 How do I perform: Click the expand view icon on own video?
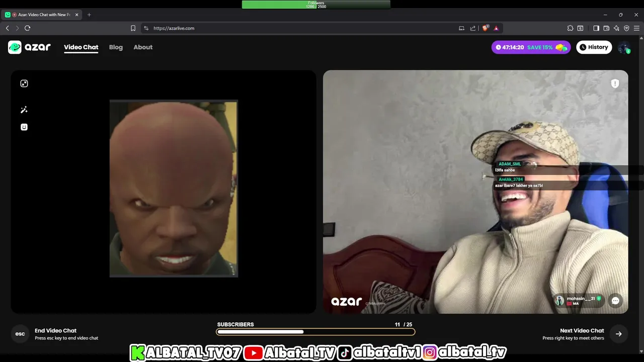pos(24,83)
